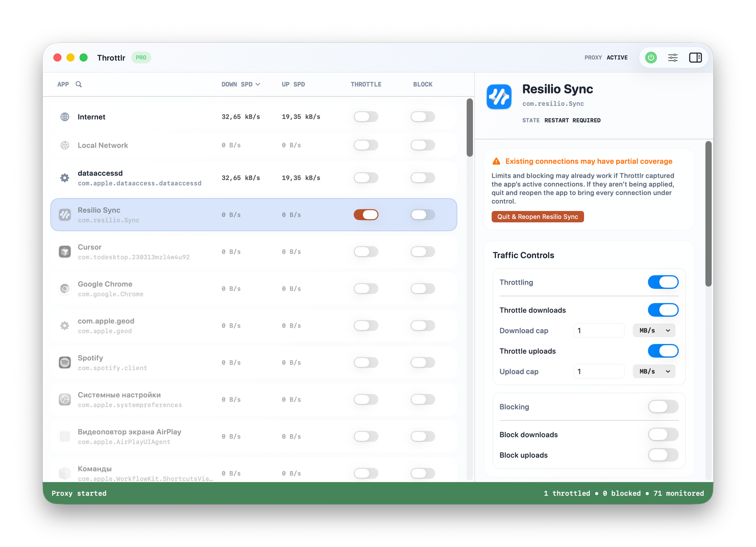Click the PRO badge
Screen dimensions: 756x547
coord(141,57)
